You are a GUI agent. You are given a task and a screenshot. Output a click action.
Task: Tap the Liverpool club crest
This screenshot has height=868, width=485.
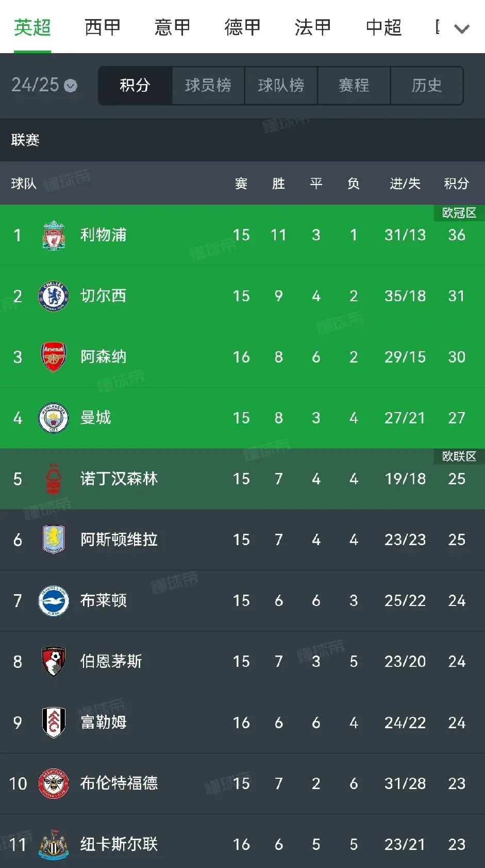pyautogui.click(x=54, y=235)
